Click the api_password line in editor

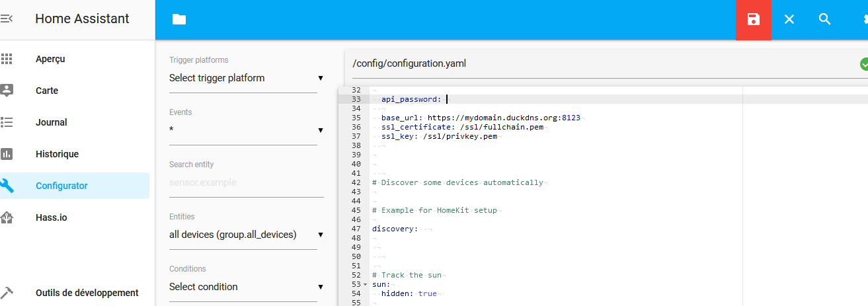coord(411,99)
